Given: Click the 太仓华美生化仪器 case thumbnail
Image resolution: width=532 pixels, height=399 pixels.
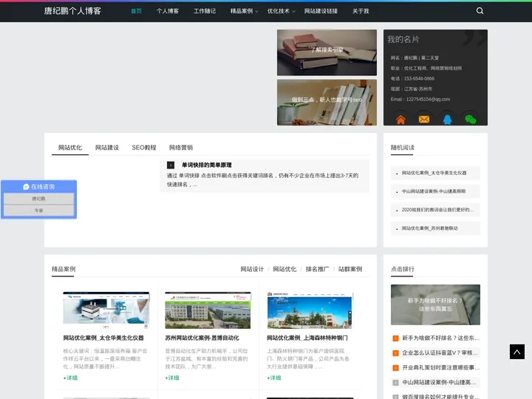Looking at the screenshot, I should tap(106, 310).
